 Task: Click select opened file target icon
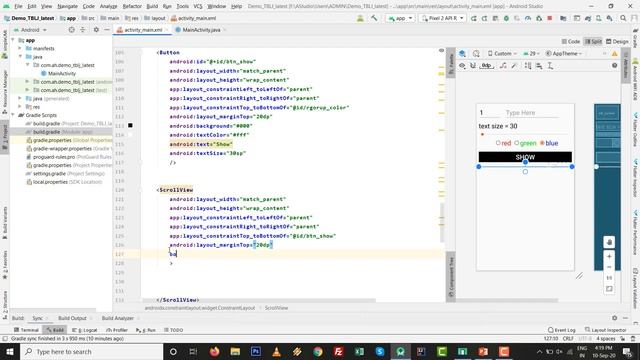click(71, 30)
